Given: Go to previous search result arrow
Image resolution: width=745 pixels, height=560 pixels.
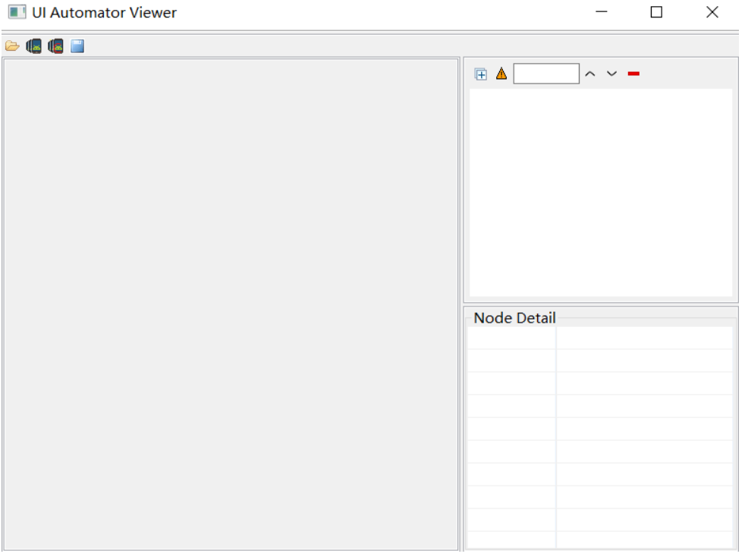Looking at the screenshot, I should point(590,74).
